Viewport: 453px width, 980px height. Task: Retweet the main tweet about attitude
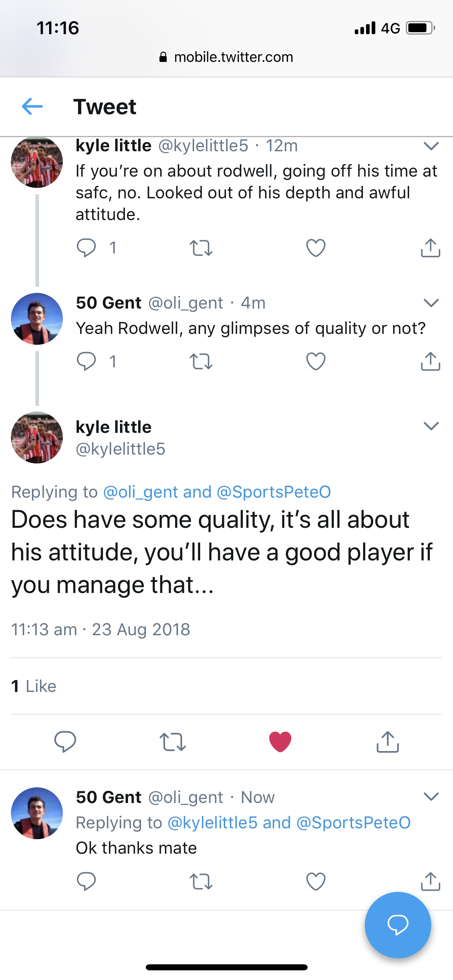tap(173, 742)
